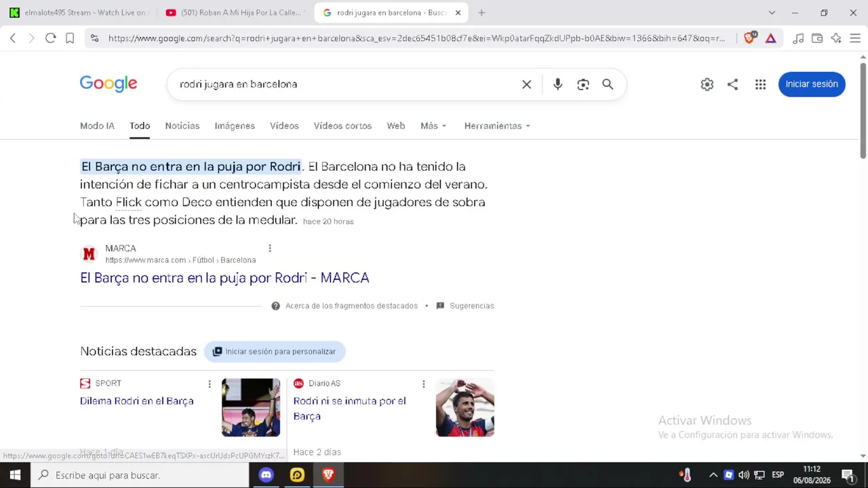This screenshot has height=488, width=868.
Task: Click Iniciar sesión para personalizar
Action: pos(275,351)
